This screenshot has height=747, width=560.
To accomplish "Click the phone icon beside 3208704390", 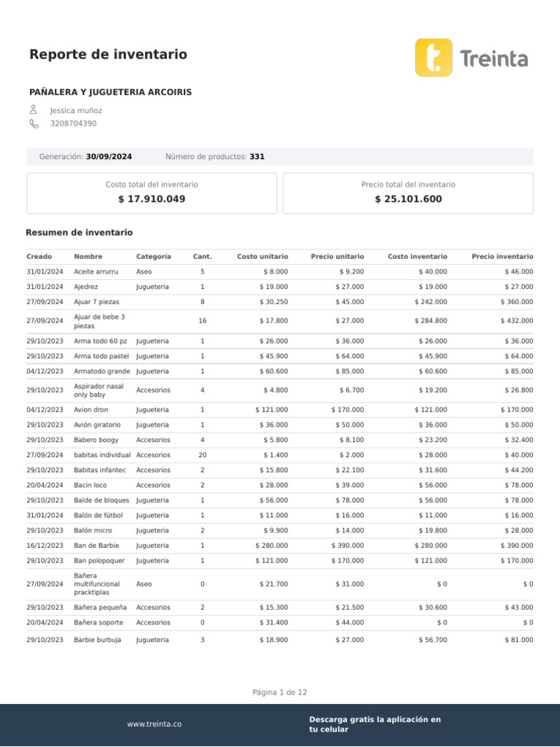I will pos(34,123).
